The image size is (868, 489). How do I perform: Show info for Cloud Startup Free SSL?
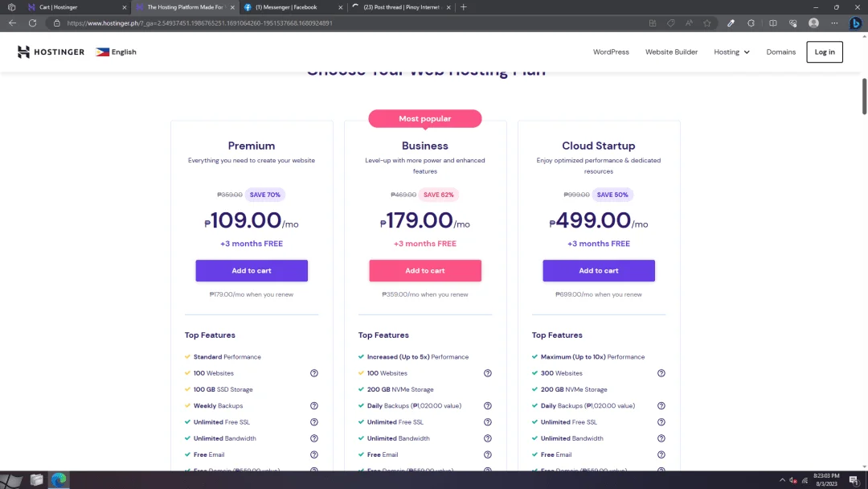point(661,422)
